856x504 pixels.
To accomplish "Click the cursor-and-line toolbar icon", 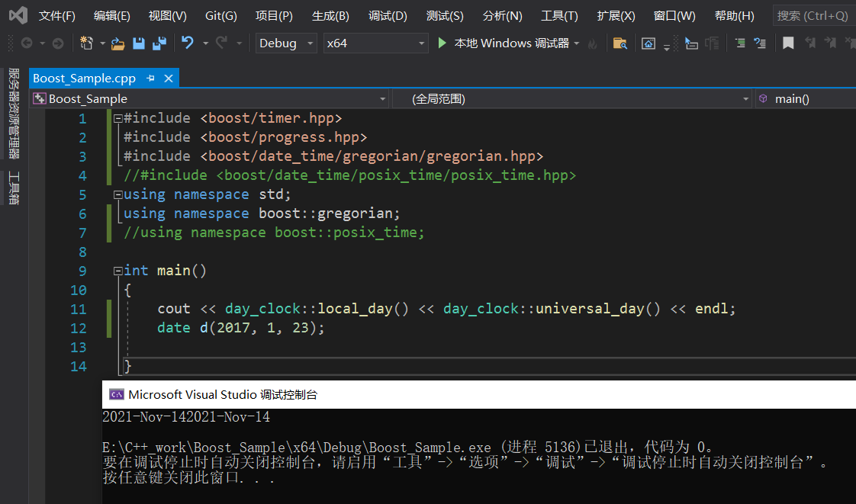I will tap(692, 43).
